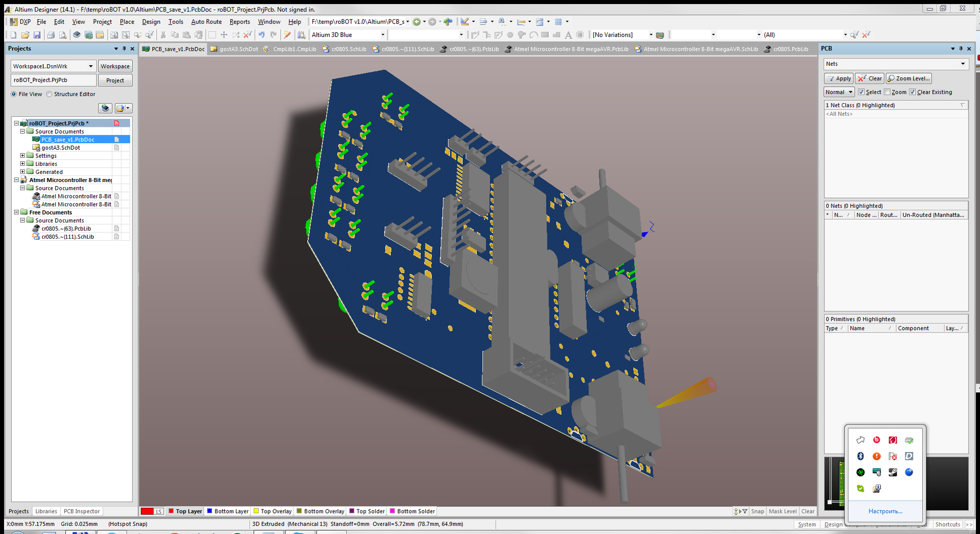Viewport: 980px width, 534px height.
Task: Click the Apply button in PCB panel
Action: (x=839, y=79)
